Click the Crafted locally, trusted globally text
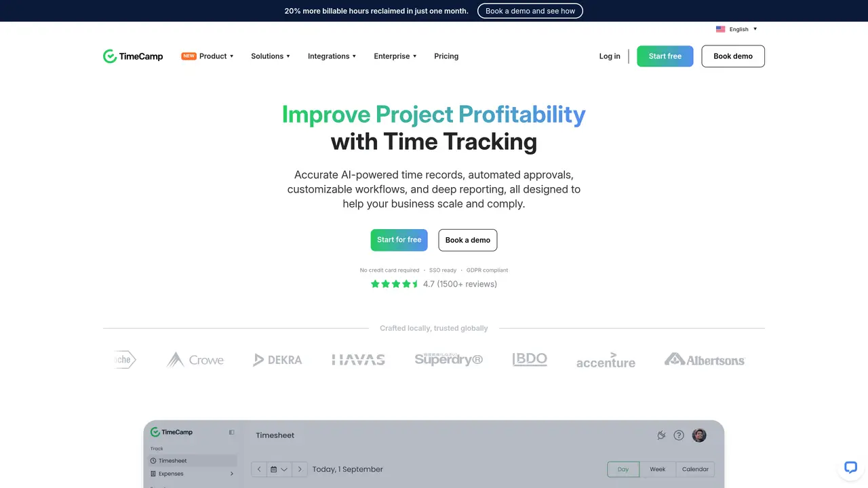This screenshot has width=868, height=488. (434, 328)
